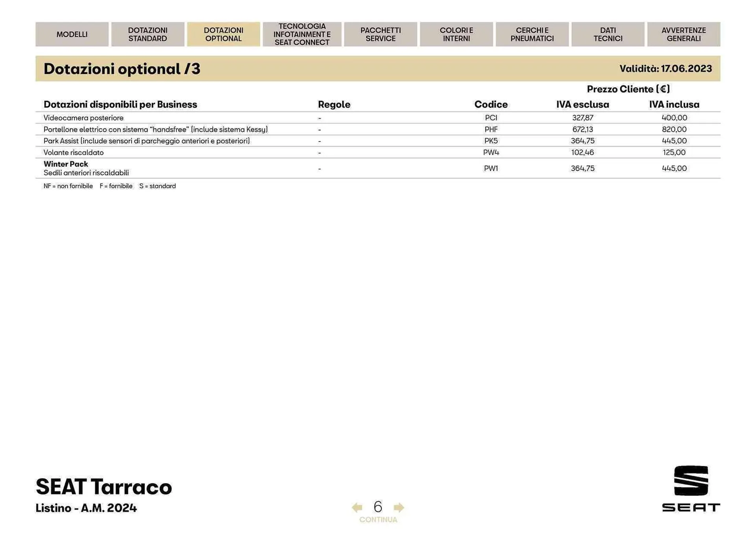The width and height of the screenshot is (756, 534).
Task: Click Listino - A.M. 2024 text
Action: [x=86, y=508]
